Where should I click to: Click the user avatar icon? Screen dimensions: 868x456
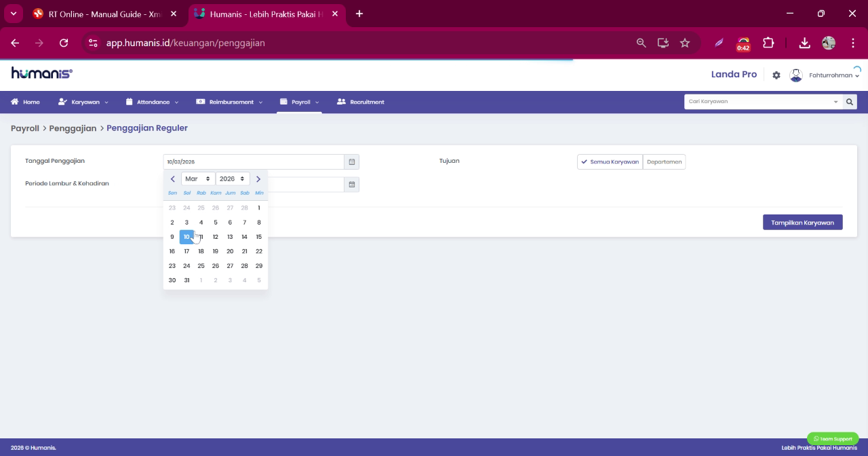pyautogui.click(x=796, y=75)
